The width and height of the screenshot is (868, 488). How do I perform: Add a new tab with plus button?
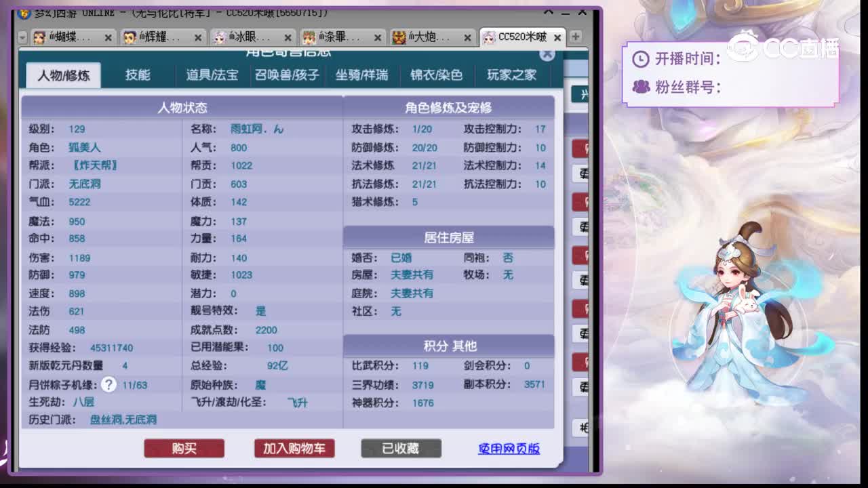[575, 37]
